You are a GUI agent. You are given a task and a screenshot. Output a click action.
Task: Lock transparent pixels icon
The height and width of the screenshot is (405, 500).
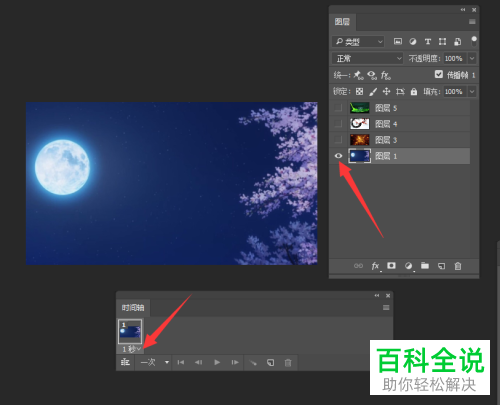click(x=359, y=91)
